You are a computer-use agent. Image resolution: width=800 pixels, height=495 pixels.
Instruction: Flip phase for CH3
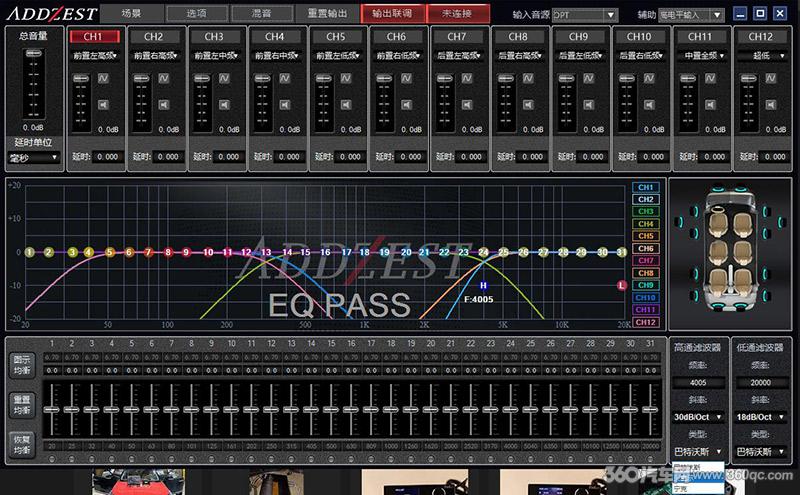coord(224,78)
